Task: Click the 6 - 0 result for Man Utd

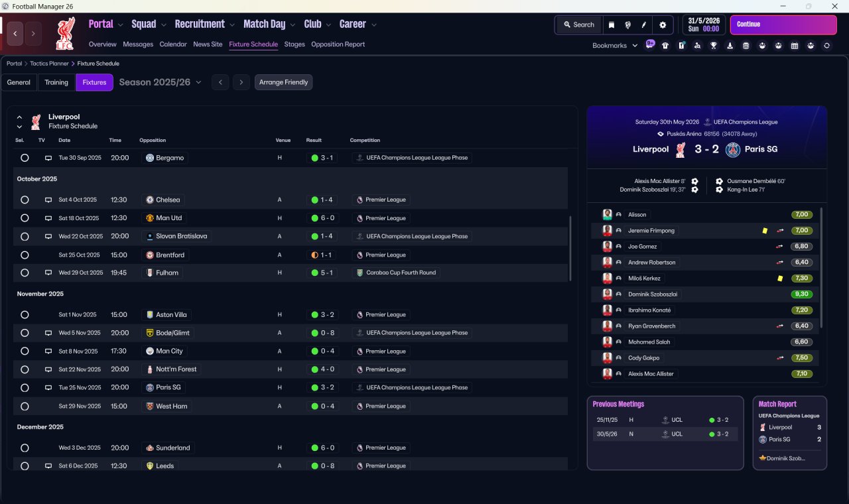Action: (322, 218)
